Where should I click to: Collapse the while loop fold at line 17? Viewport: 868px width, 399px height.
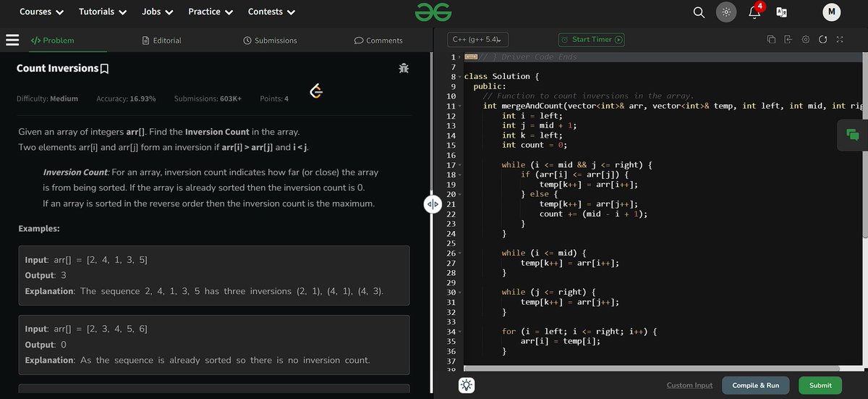(x=460, y=165)
